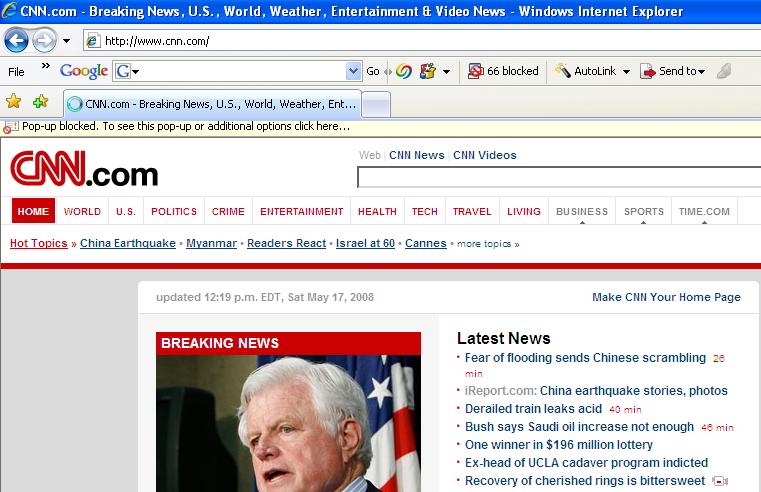Expand hidden menu items with chevron
The image size is (761, 492).
click(45, 67)
